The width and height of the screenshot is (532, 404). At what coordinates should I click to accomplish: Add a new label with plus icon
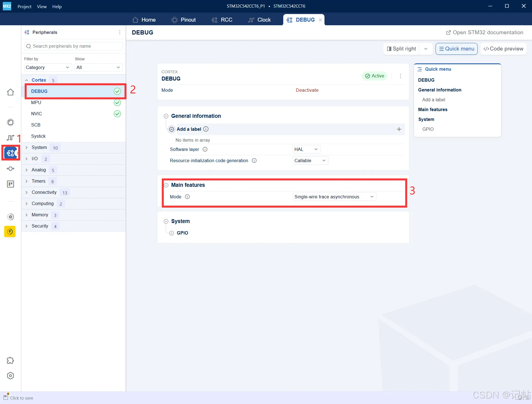[x=399, y=129]
